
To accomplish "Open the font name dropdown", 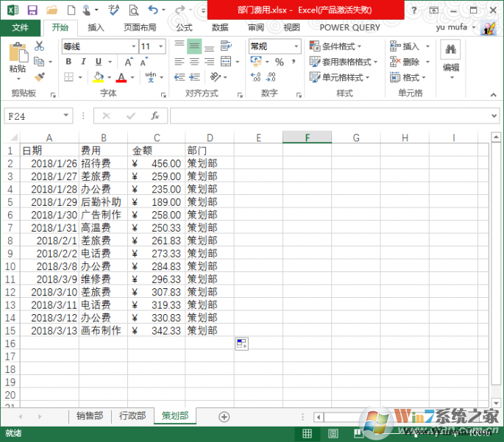I will (x=133, y=46).
